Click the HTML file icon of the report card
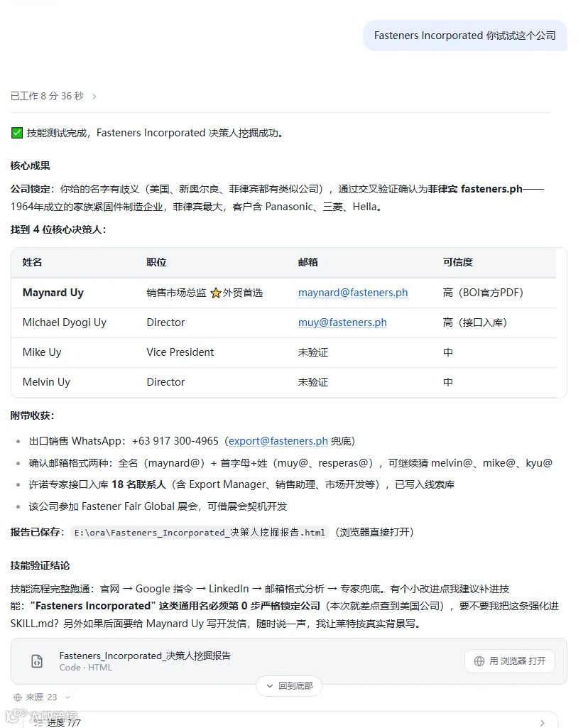Viewport: 588px width, 728px height. coord(37,661)
